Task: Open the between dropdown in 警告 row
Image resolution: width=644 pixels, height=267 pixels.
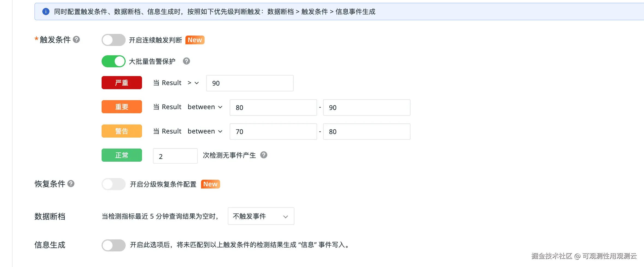Action: click(x=205, y=131)
